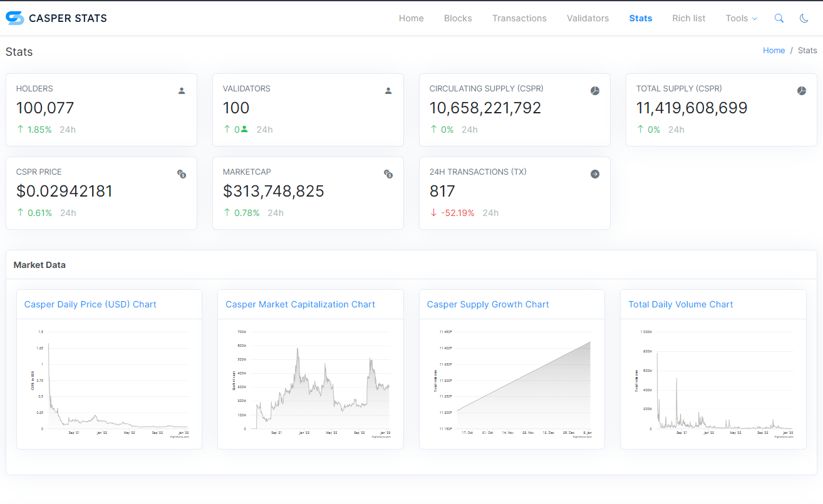Open the Tools dropdown menu

click(740, 18)
